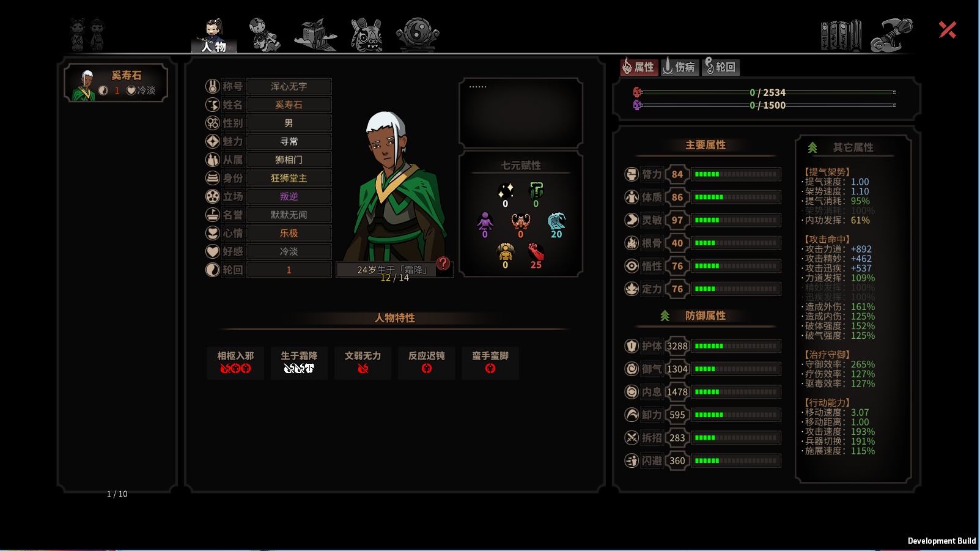Open the 人物 character tab
The height and width of the screenshot is (551, 980).
(x=214, y=35)
